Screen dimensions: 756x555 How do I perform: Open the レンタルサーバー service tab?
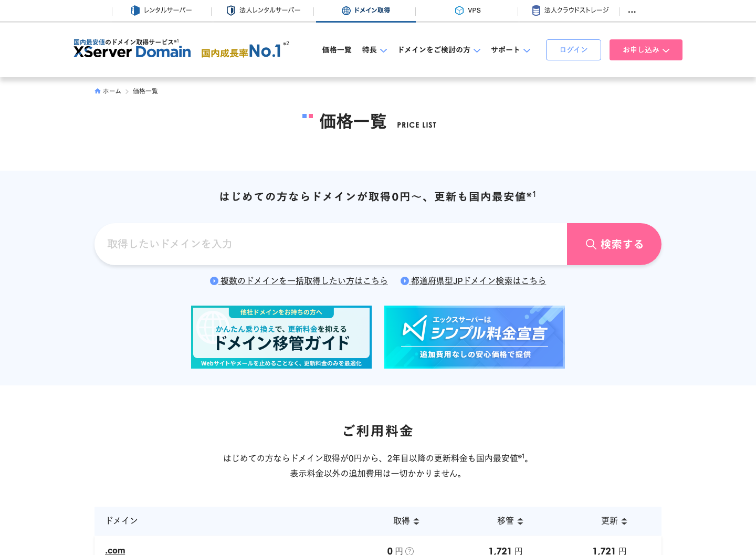(x=161, y=11)
